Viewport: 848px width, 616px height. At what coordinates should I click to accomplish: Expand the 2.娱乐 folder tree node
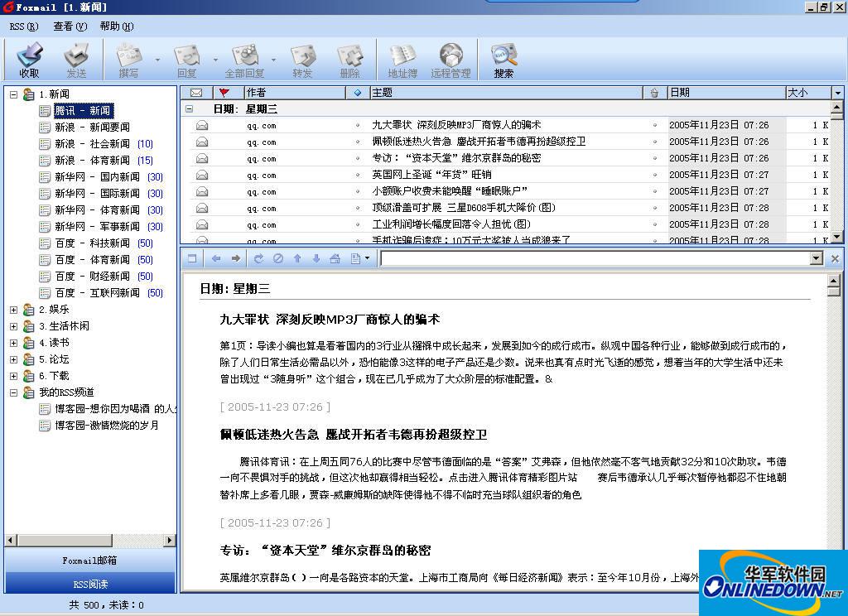13,310
